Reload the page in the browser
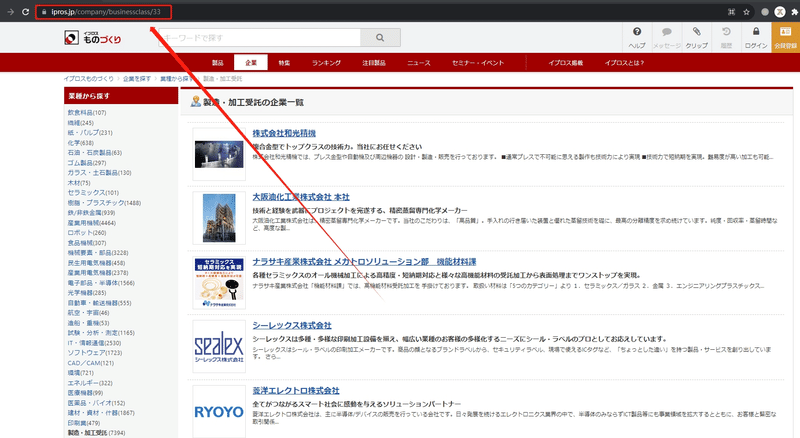 (25, 12)
